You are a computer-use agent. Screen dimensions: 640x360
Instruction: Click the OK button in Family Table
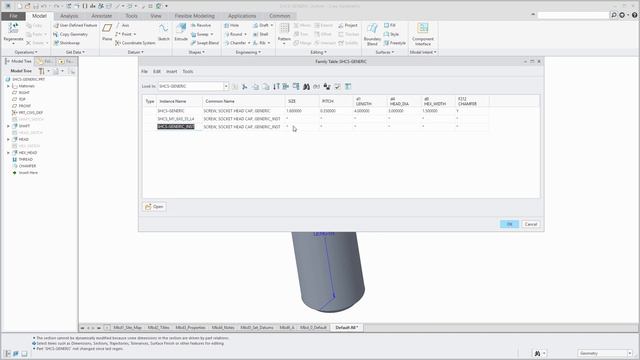509,224
